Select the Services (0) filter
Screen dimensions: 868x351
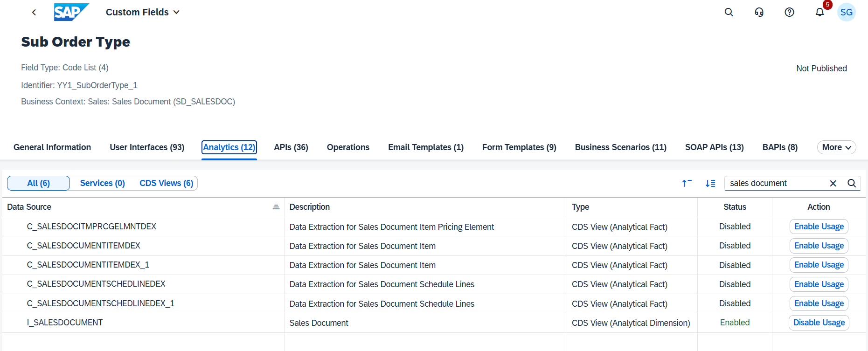coord(102,183)
